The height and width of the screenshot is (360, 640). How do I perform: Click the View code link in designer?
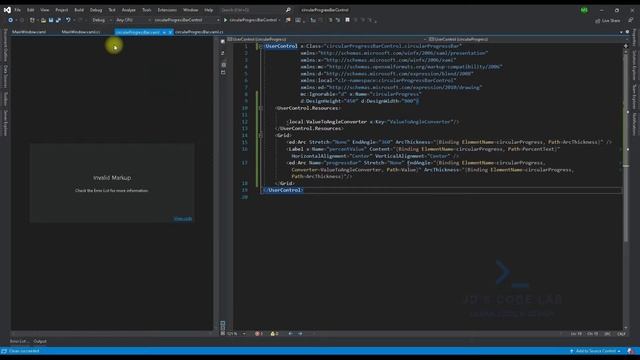(x=183, y=219)
